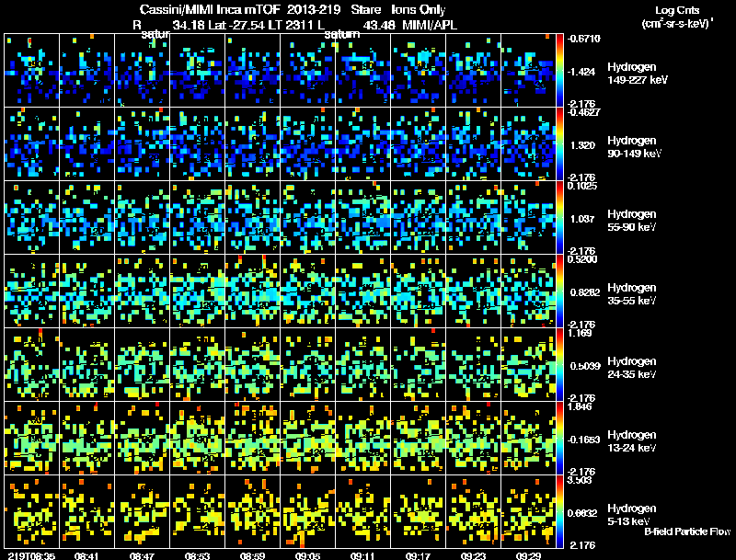The image size is (736, 560).
Task: Click the Cassini/MIMI Inca mTOF title line
Action: [293, 9]
